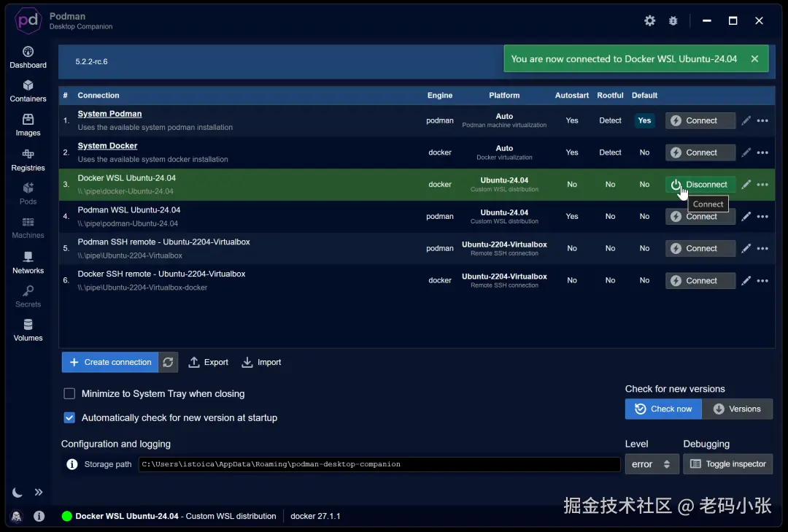This screenshot has height=532, width=788.
Task: Click the bug report icon in title bar
Action: 673,20
